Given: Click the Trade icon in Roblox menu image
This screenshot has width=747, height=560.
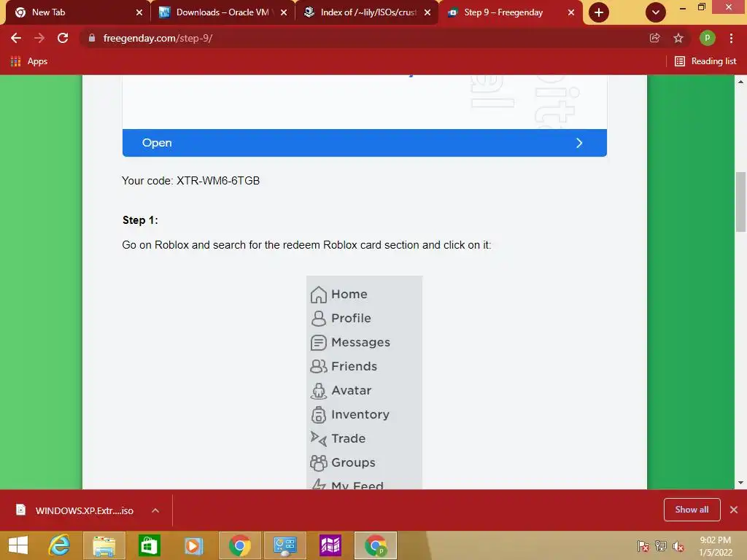Looking at the screenshot, I should 318,438.
